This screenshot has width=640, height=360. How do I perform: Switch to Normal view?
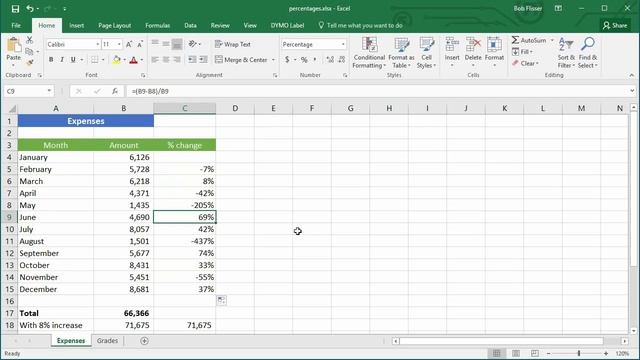[x=496, y=353]
